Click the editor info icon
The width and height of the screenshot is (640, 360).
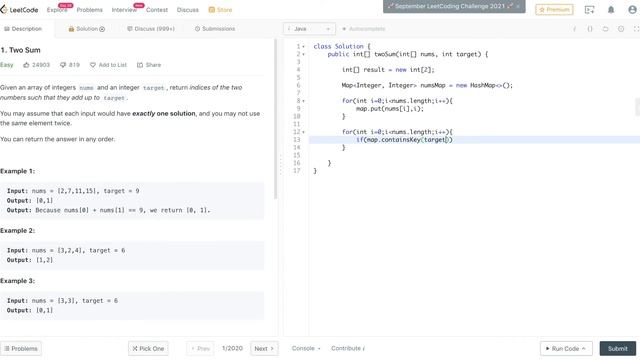tap(574, 29)
